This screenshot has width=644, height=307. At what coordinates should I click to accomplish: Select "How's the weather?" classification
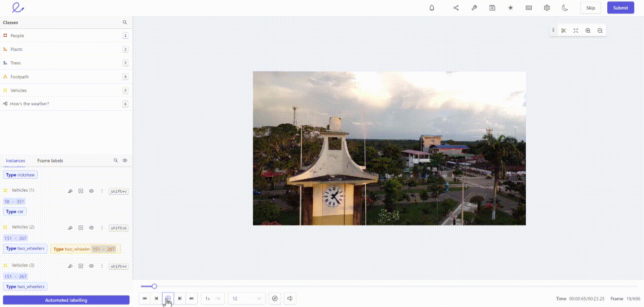coord(66,104)
